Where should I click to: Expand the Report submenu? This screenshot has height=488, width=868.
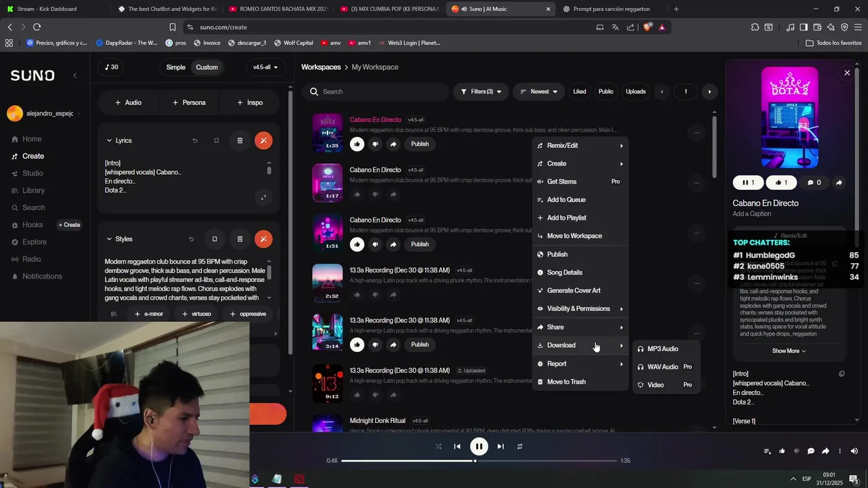point(580,364)
